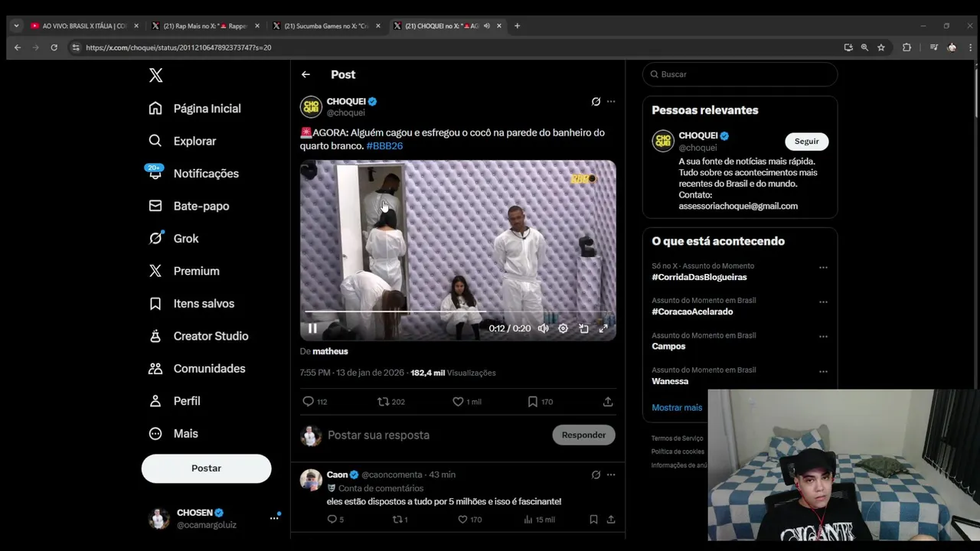This screenshot has height=551, width=980.
Task: Open Bate-papo messages
Action: (x=188, y=206)
